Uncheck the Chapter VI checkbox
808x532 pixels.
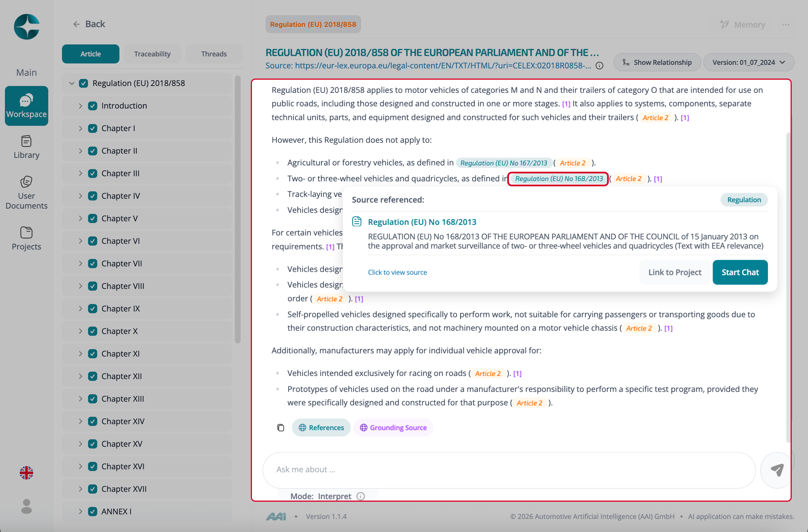point(92,241)
